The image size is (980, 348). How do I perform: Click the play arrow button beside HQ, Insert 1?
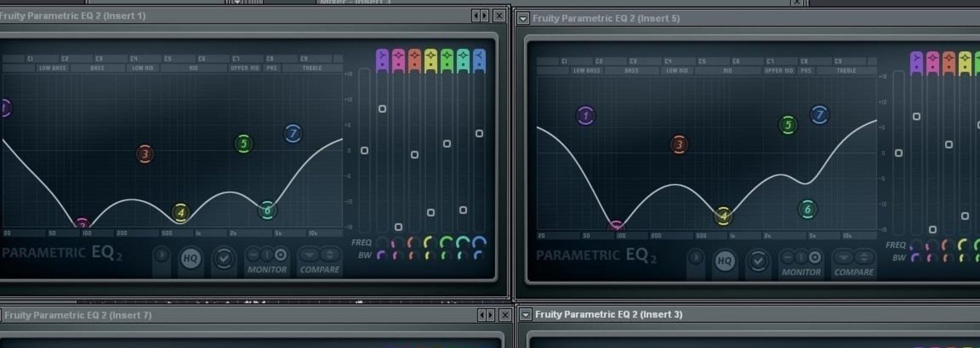point(161,255)
